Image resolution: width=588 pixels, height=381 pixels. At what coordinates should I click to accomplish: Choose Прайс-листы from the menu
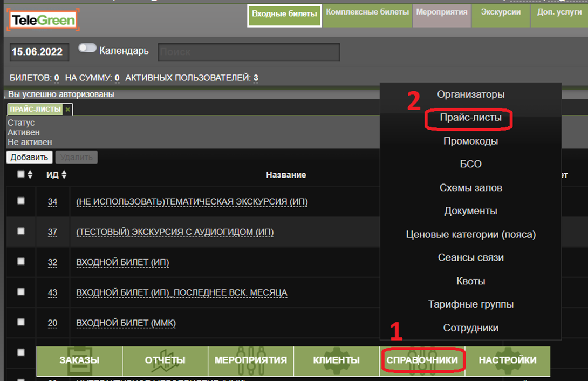(x=470, y=118)
